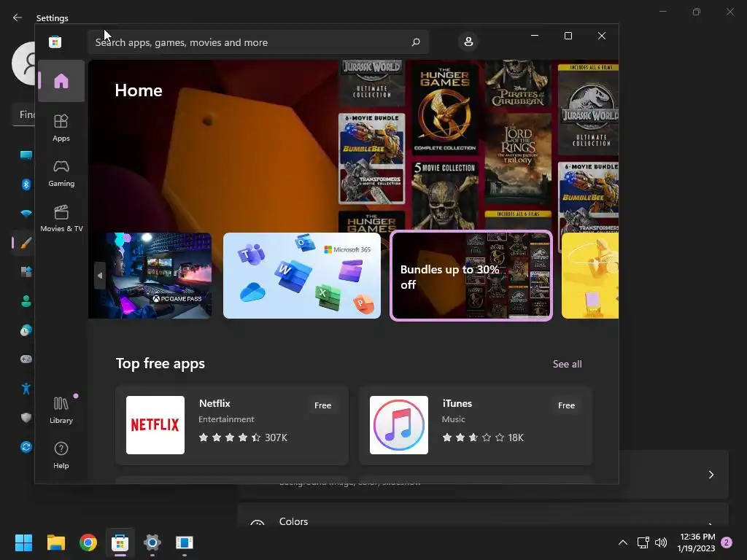Viewport: 747px width, 560px height.
Task: Open the blue window app on taskbar
Action: 185,542
